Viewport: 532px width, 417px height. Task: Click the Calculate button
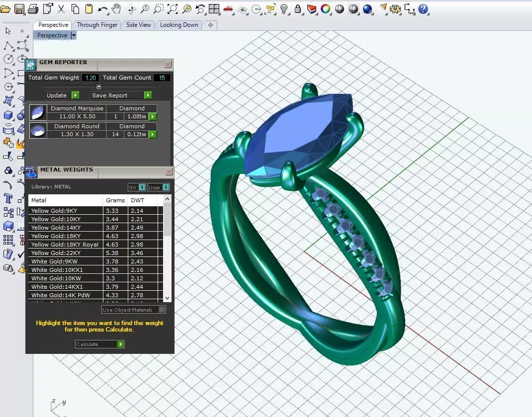(x=99, y=344)
